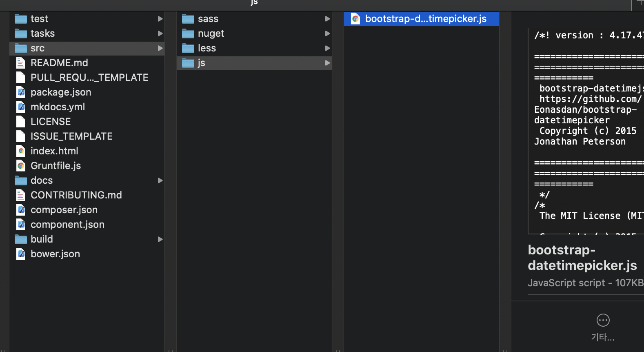Select the Gruntfile.js file name
The height and width of the screenshot is (352, 644).
pyautogui.click(x=56, y=166)
